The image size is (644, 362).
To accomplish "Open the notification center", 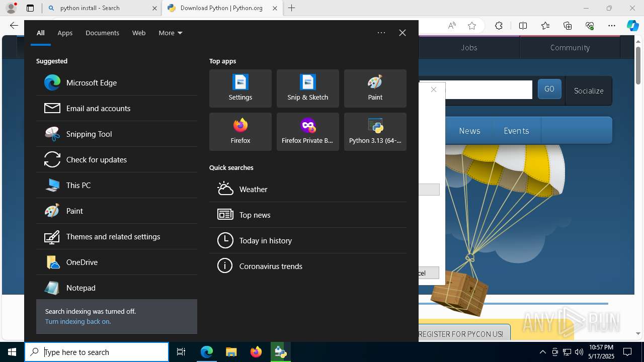I will (x=627, y=352).
